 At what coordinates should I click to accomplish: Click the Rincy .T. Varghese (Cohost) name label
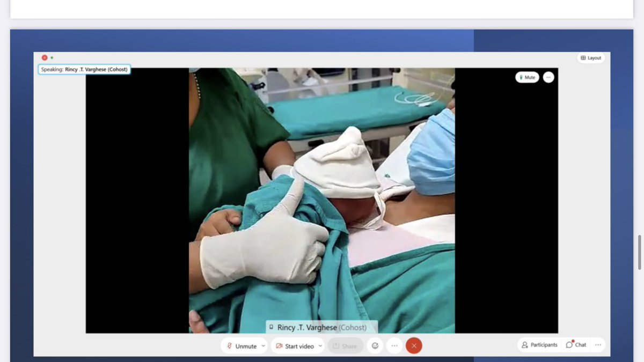(321, 327)
